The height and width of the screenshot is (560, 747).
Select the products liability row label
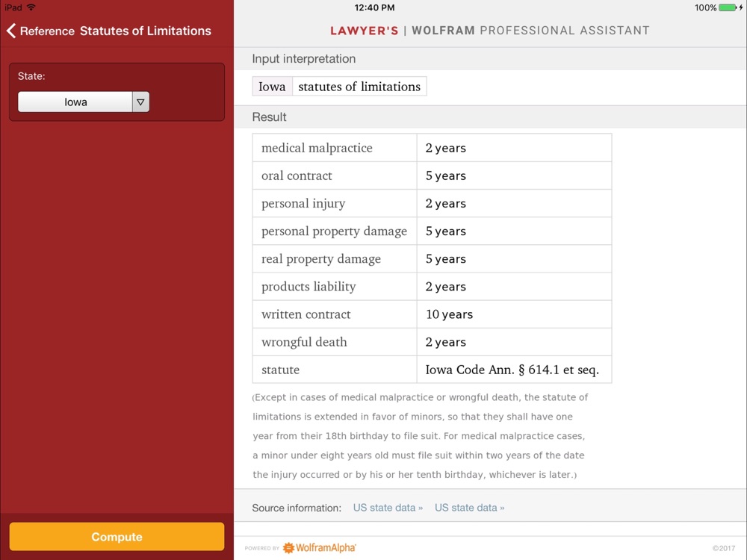pyautogui.click(x=309, y=286)
